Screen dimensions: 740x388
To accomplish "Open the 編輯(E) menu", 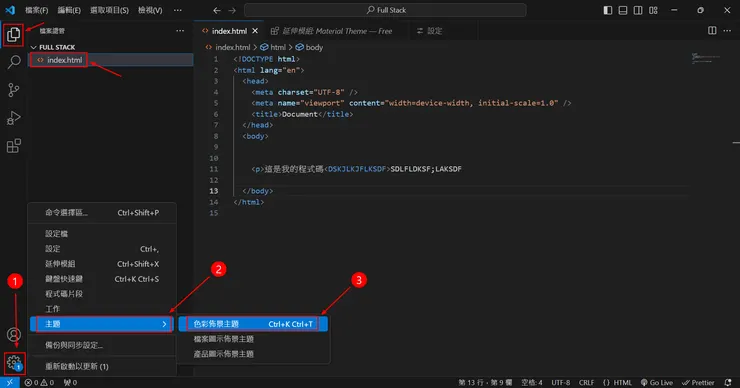I will coord(69,10).
